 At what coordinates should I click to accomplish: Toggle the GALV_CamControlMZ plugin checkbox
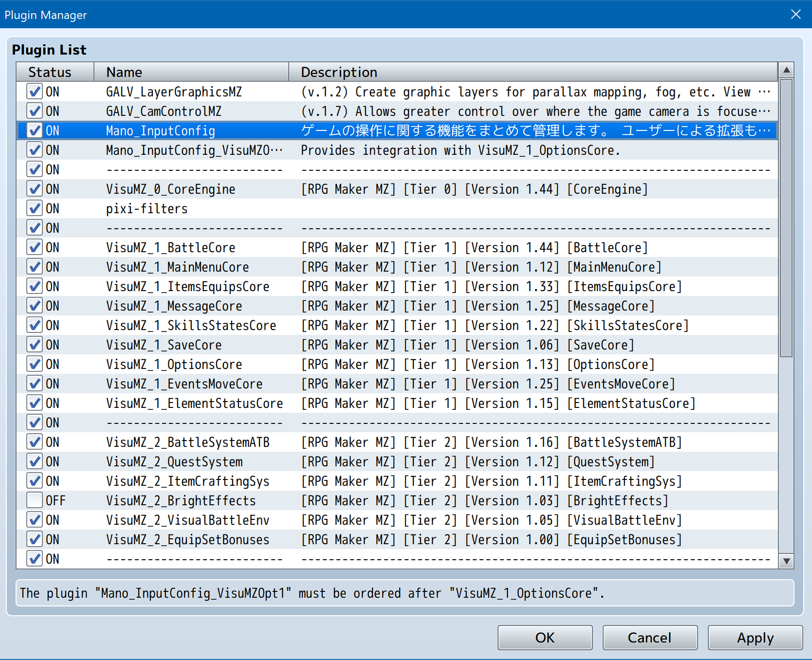[35, 111]
